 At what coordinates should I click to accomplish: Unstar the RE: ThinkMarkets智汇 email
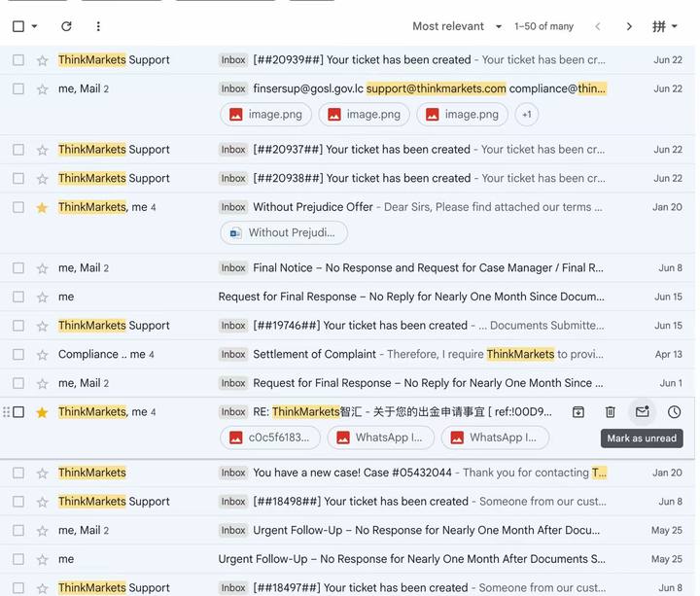43,412
